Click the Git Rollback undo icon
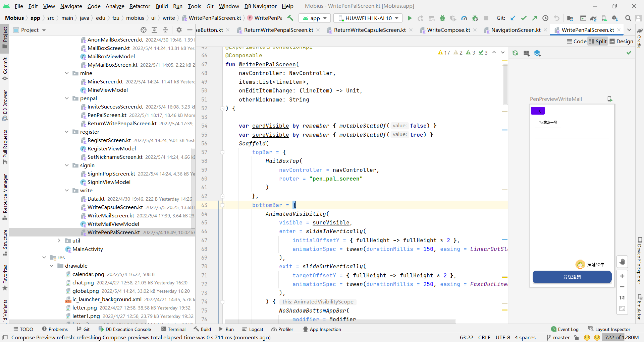644x342 pixels. pyautogui.click(x=557, y=18)
